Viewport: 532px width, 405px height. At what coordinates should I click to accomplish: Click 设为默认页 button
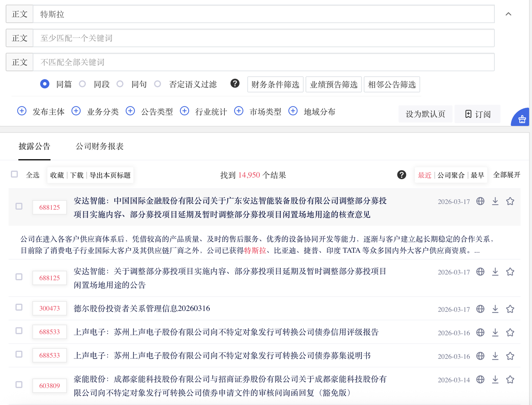coord(425,114)
